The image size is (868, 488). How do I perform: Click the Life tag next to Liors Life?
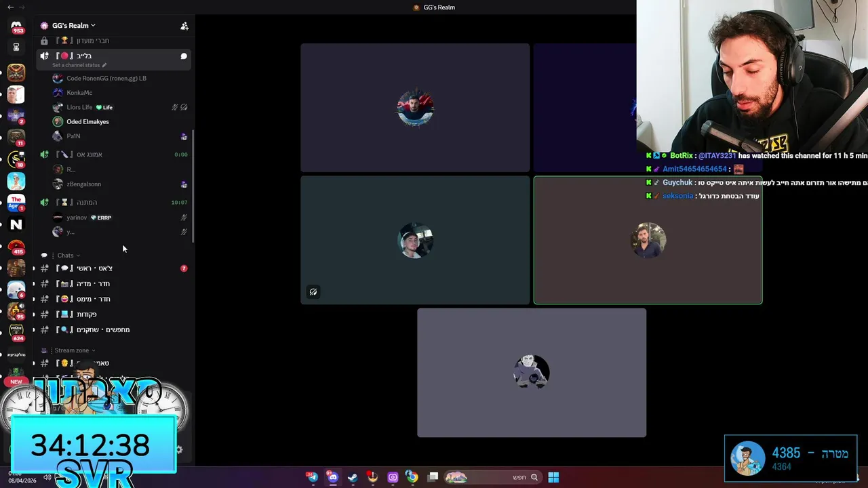(x=104, y=107)
